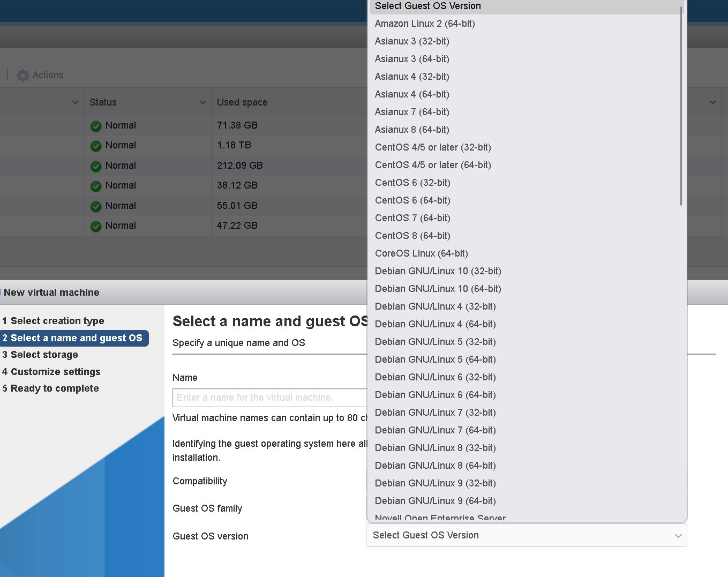Screen dimensions: 728x577
Task: Choose Debian GNU/Linux 7 (32-bit)
Action: click(x=436, y=413)
